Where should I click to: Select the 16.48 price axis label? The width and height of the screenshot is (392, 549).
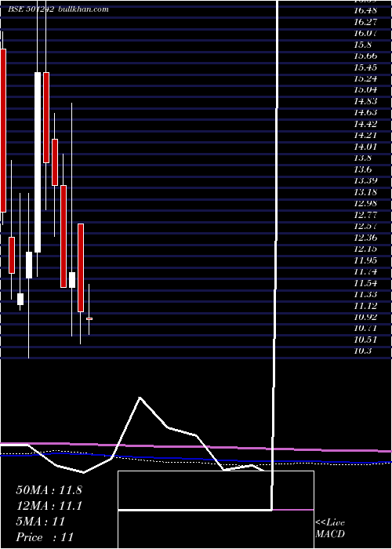pos(365,11)
